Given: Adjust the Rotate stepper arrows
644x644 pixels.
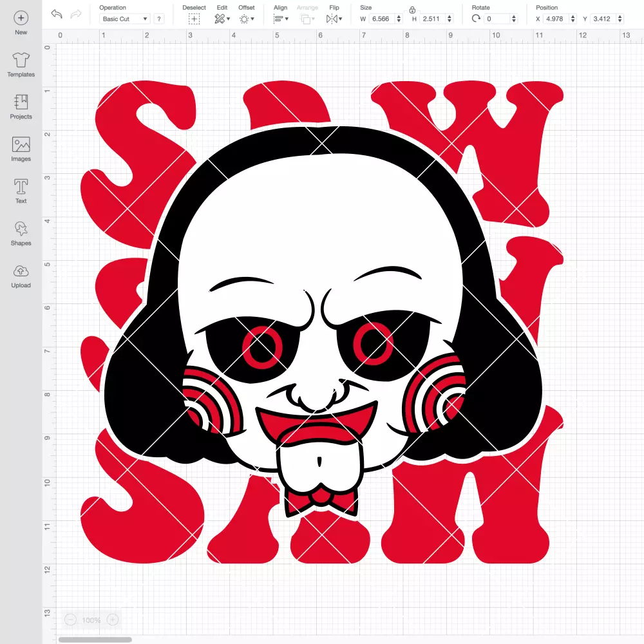Looking at the screenshot, I should click(x=514, y=19).
